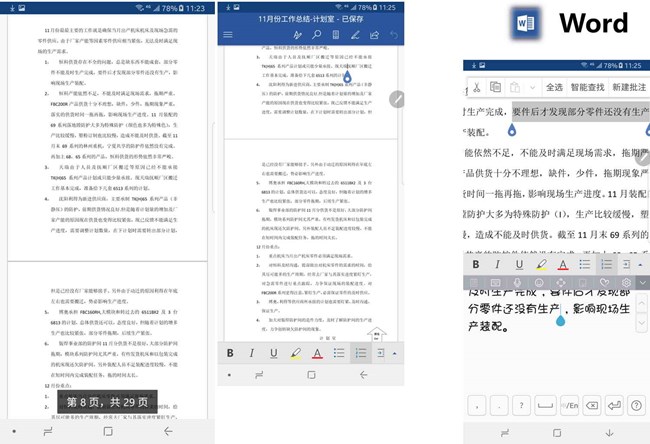Tap question mark key on handwriting keyboard

[521, 405]
